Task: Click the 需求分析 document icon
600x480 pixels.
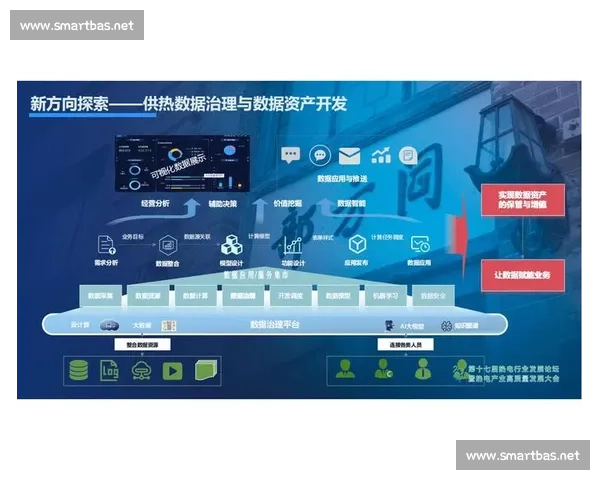Action: click(106, 245)
